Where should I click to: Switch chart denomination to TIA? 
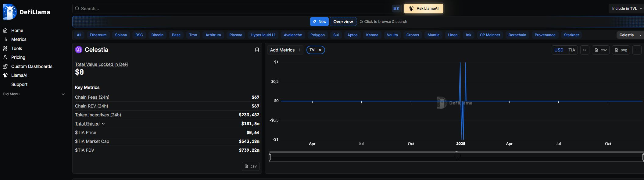(571, 50)
